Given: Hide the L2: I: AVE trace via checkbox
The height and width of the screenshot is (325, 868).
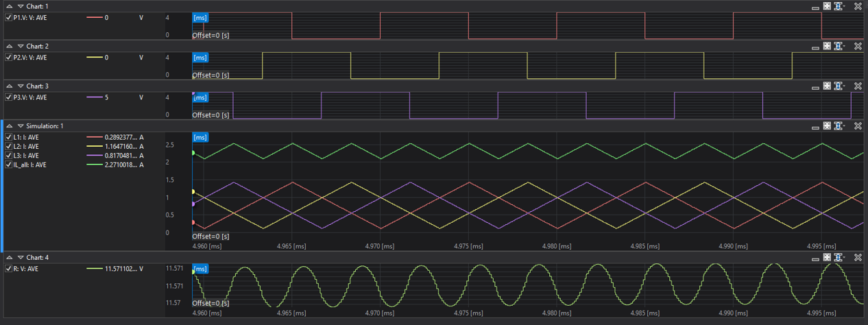Looking at the screenshot, I should click(x=9, y=147).
